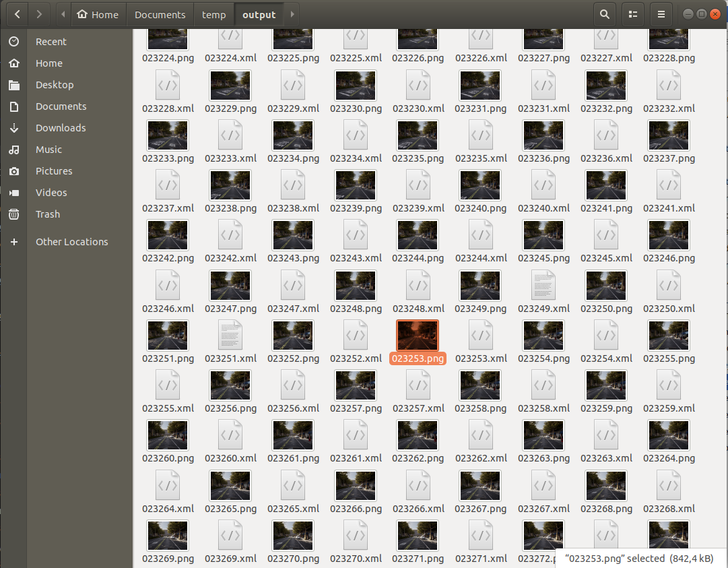Open the Trash icon in sidebar
This screenshot has height=568, width=728.
(x=13, y=214)
